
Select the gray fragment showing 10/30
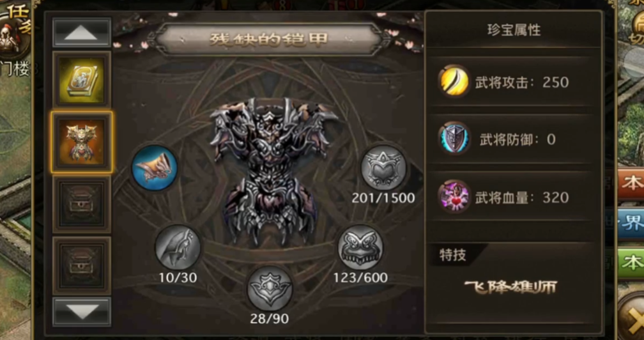178,247
